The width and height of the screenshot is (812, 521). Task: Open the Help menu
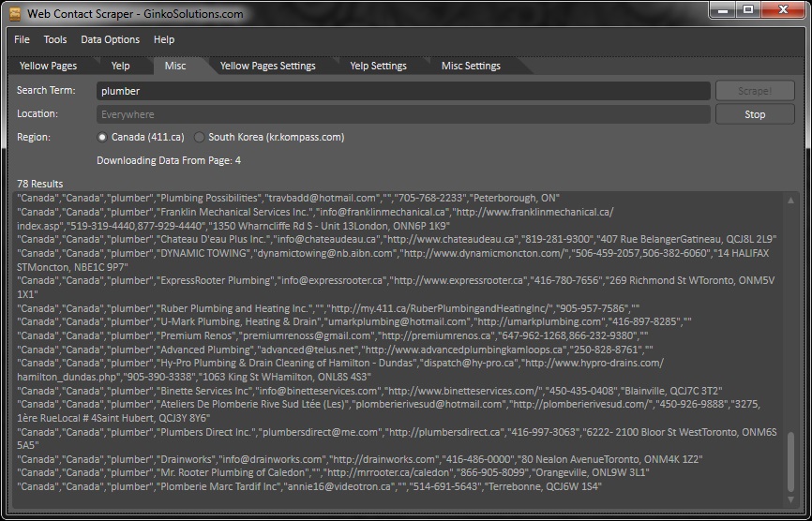[164, 40]
